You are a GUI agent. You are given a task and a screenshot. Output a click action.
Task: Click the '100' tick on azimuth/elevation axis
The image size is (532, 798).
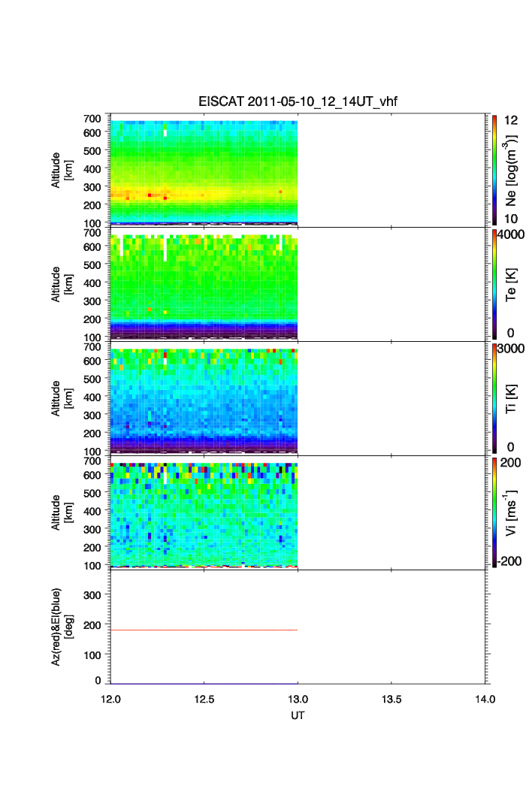(92, 655)
